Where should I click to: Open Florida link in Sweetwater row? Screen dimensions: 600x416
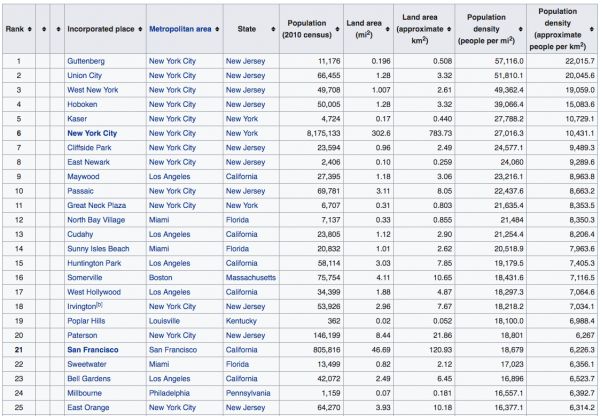(237, 364)
